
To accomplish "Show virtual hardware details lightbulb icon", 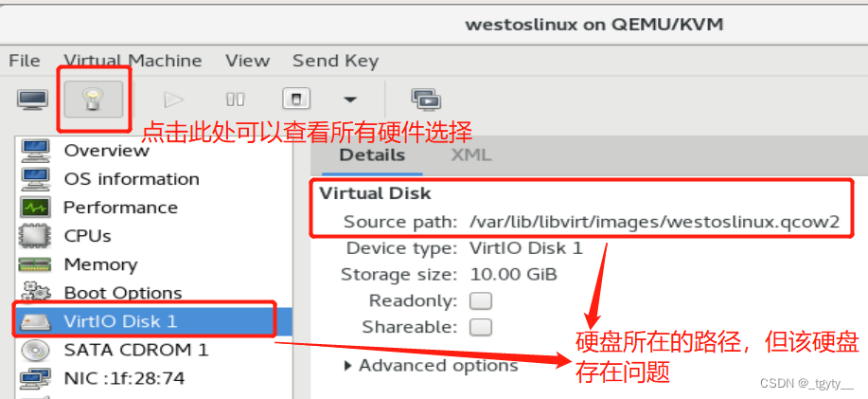I will click(95, 98).
